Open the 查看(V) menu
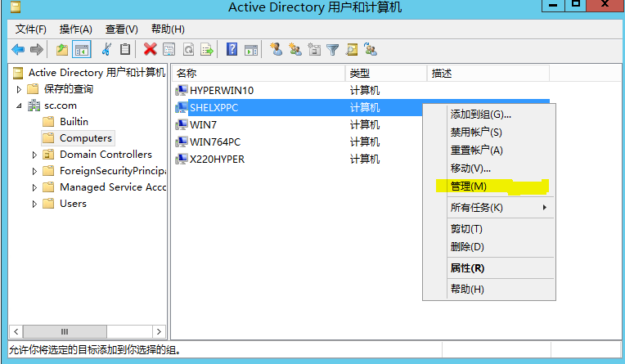This screenshot has height=364, width=625. [122, 29]
